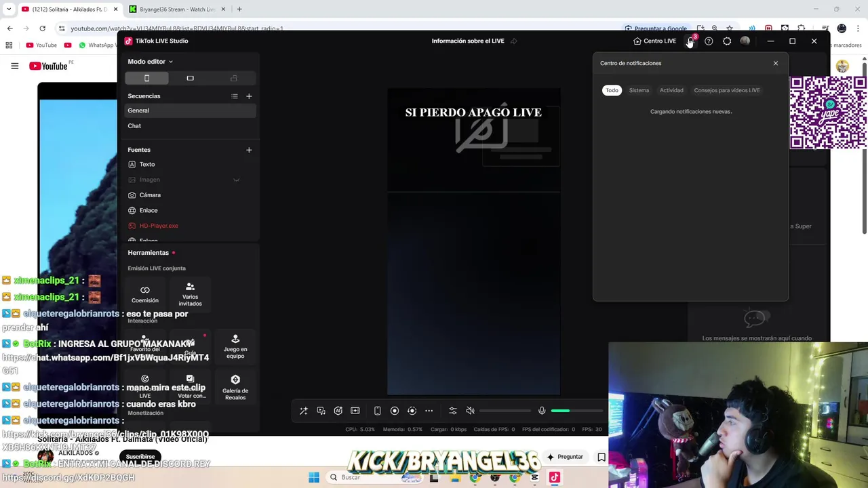Image resolution: width=868 pixels, height=488 pixels.
Task: Click the YouTube Suscribirse button
Action: [140, 457]
